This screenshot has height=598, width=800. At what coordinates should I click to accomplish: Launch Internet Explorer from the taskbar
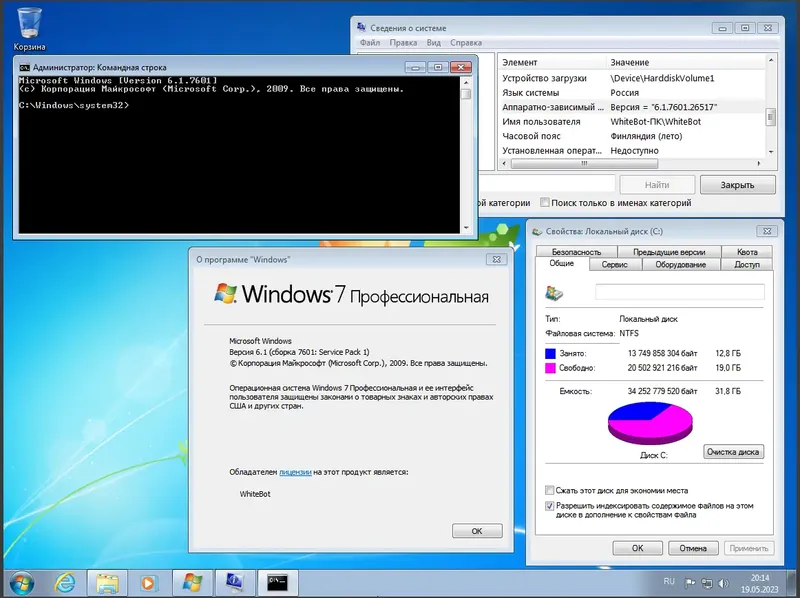[x=65, y=583]
